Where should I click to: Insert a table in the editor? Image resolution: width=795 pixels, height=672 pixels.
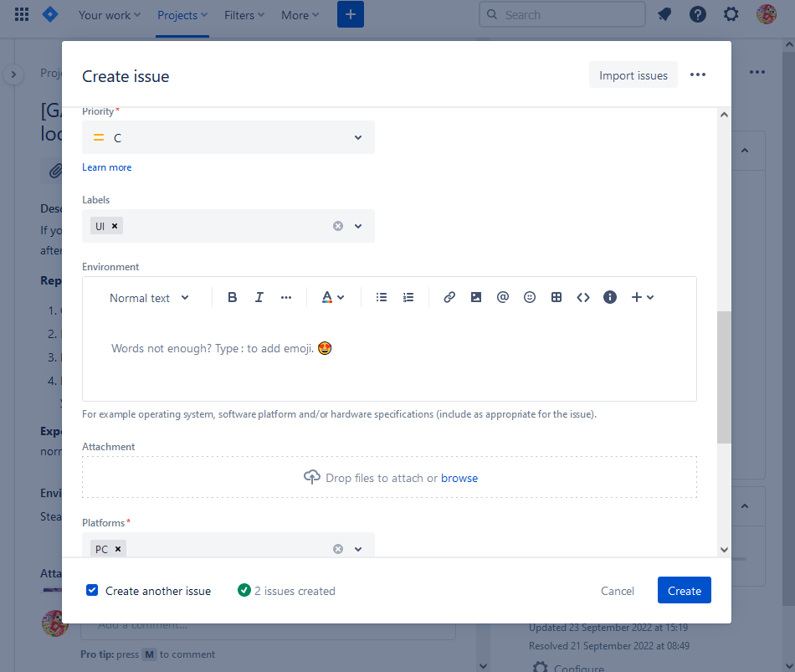point(556,297)
